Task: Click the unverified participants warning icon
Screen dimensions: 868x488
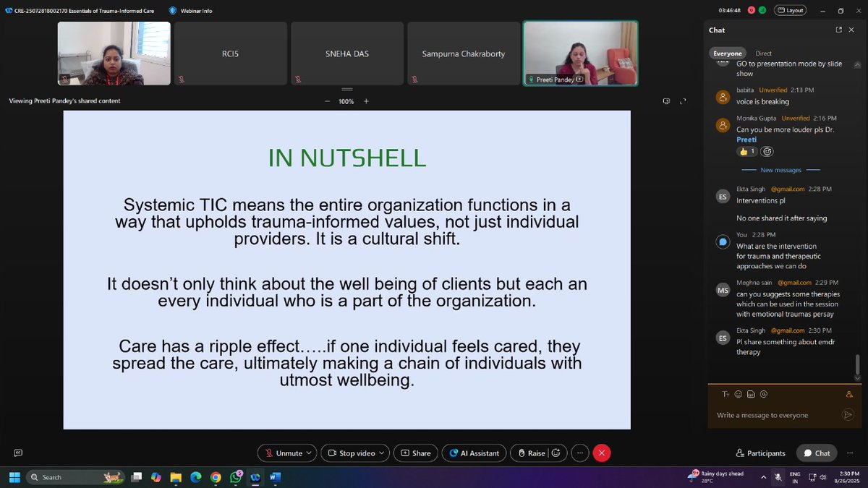Action: coord(849,394)
